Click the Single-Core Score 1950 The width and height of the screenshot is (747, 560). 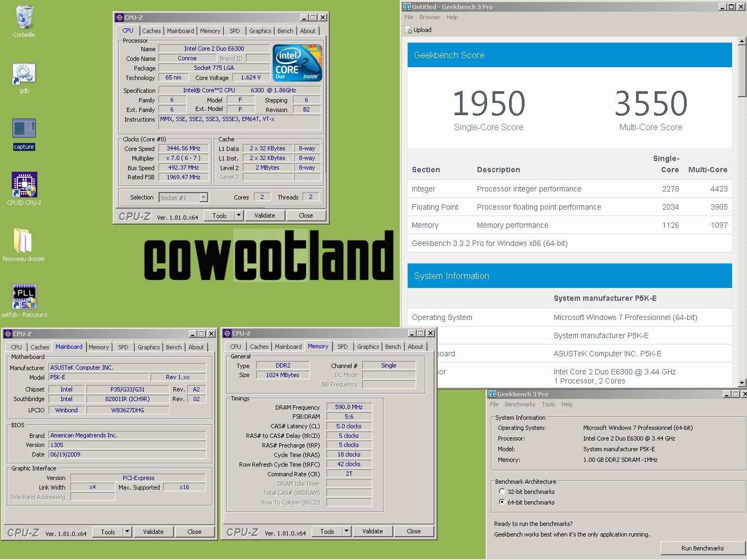pyautogui.click(x=489, y=103)
